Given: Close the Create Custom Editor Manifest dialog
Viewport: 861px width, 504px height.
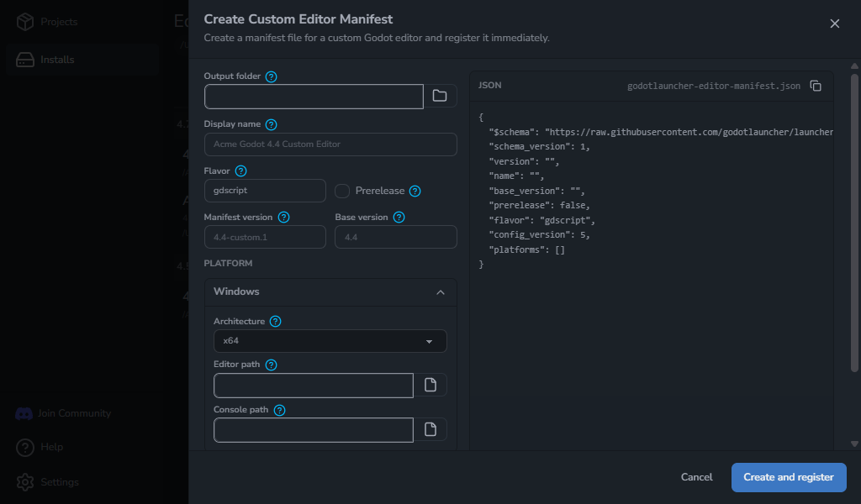Looking at the screenshot, I should (835, 24).
